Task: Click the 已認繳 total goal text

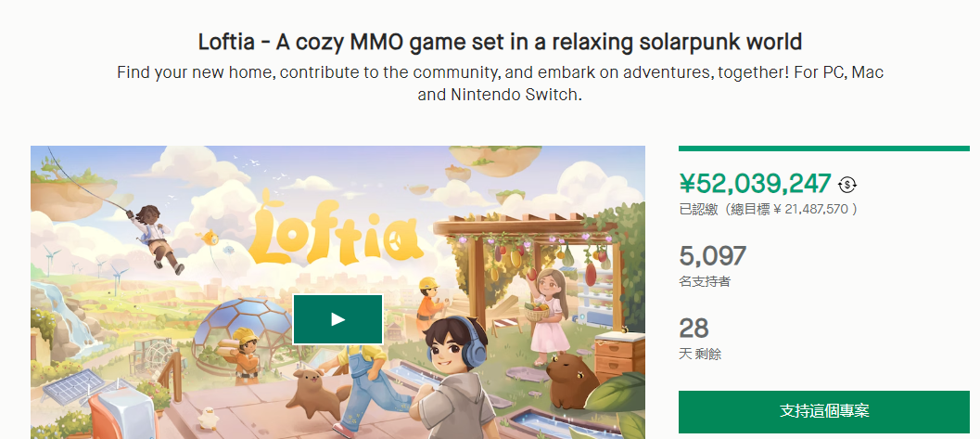Action: point(768,209)
